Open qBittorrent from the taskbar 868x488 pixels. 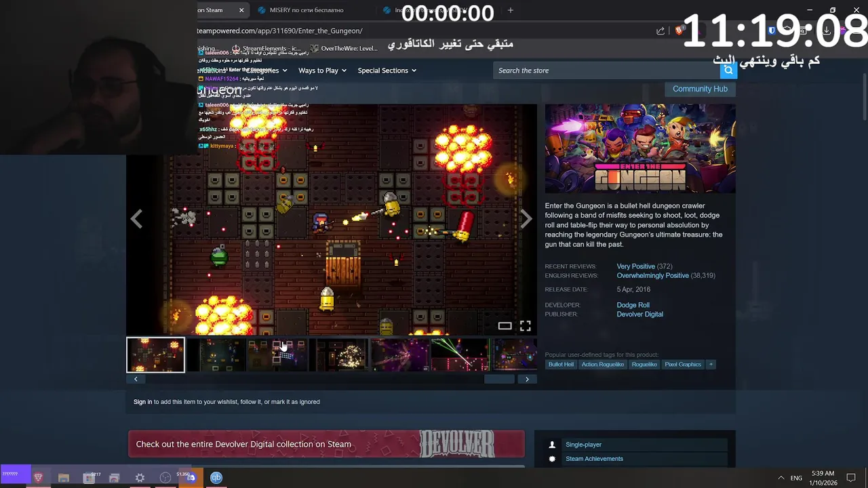[x=216, y=478]
